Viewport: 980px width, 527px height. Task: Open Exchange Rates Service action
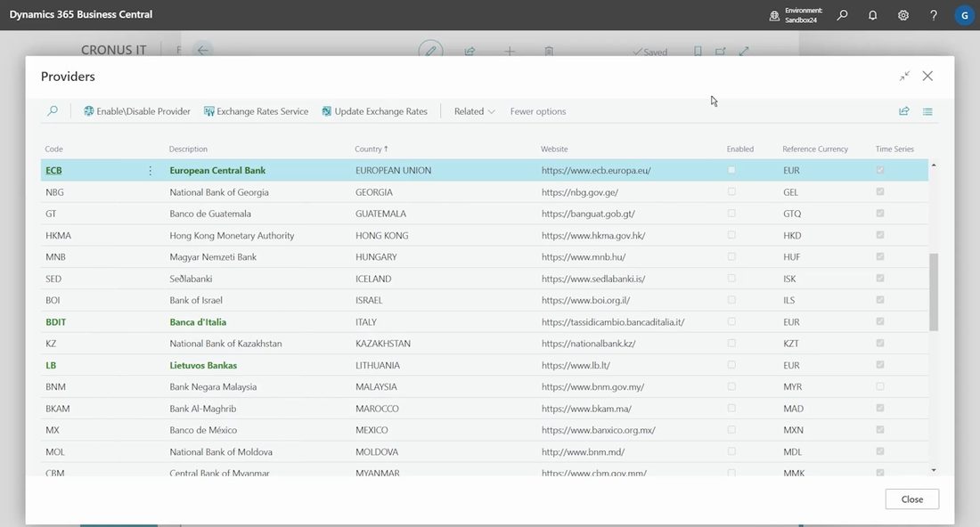pyautogui.click(x=257, y=111)
